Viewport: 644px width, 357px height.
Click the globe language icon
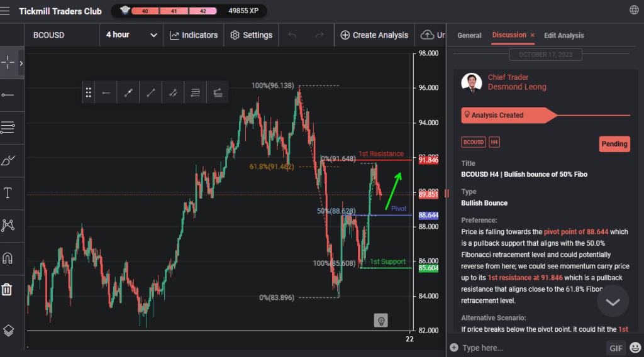coord(634,10)
